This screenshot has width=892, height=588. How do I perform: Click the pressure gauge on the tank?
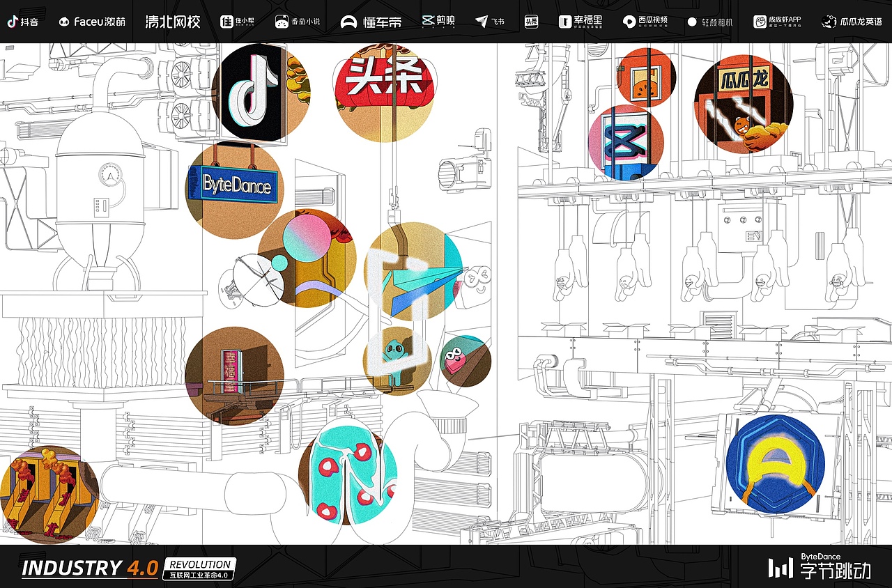[109, 173]
